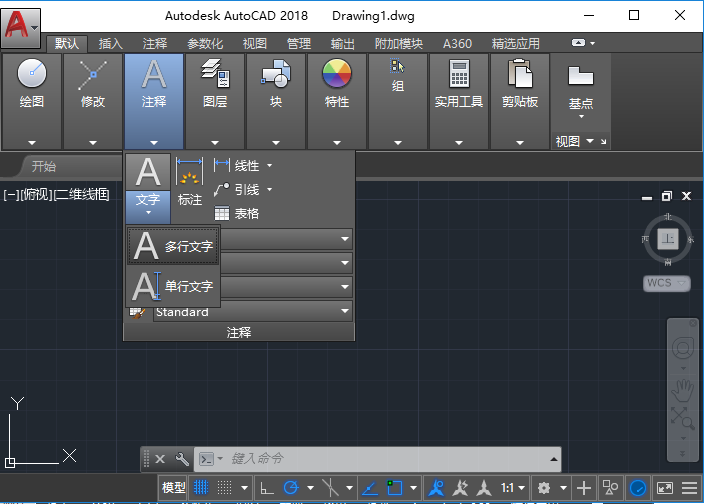Open the 精选应用 ribbon tab
Screen dimensions: 704x504
[515, 44]
